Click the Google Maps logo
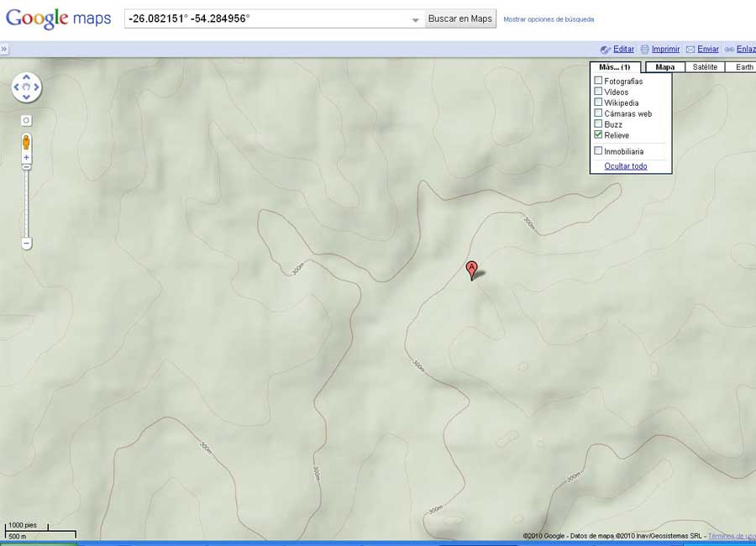Screen dimensions: 756x546 click(58, 18)
